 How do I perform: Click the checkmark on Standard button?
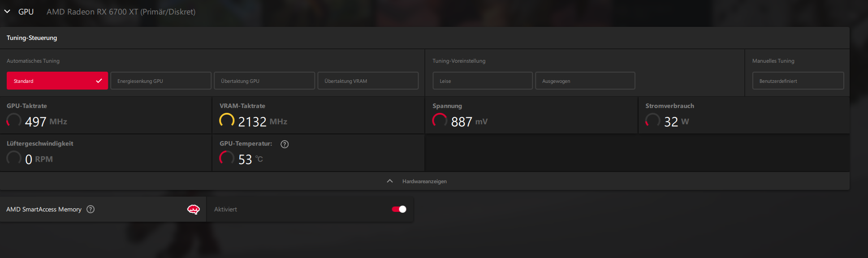click(99, 81)
